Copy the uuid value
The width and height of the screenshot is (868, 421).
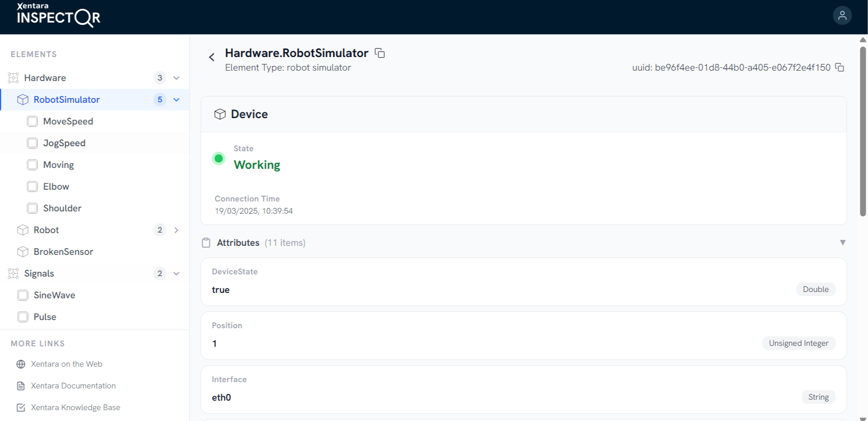840,67
